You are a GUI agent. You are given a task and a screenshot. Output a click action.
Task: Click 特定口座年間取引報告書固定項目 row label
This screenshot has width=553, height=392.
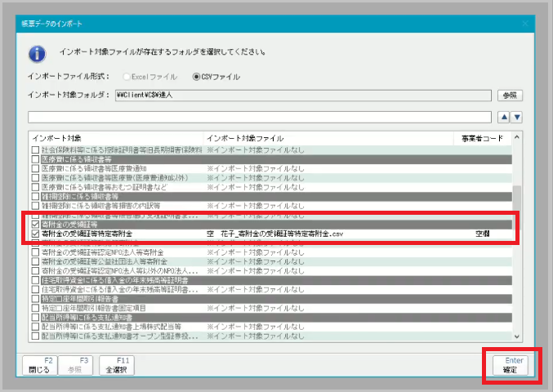[93, 308]
